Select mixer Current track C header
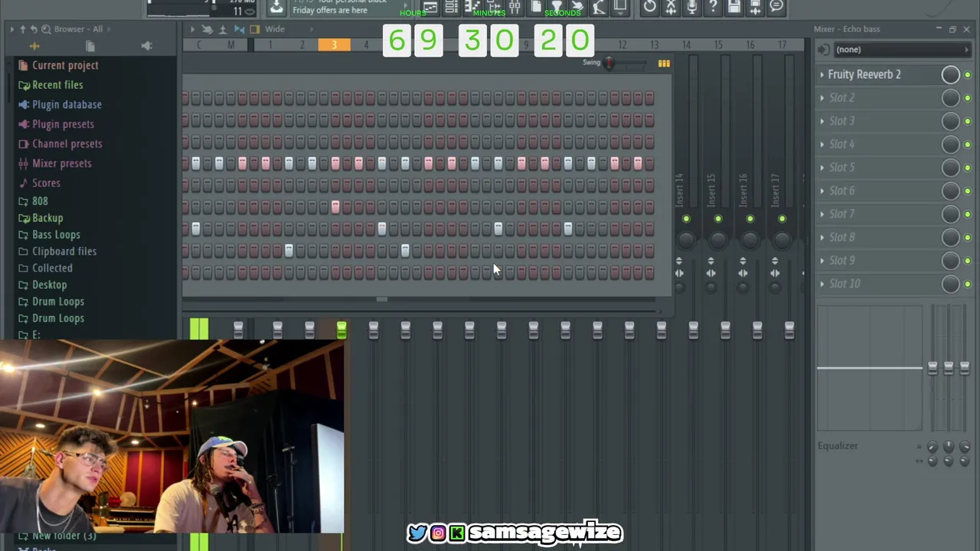The image size is (980, 551). point(199,45)
